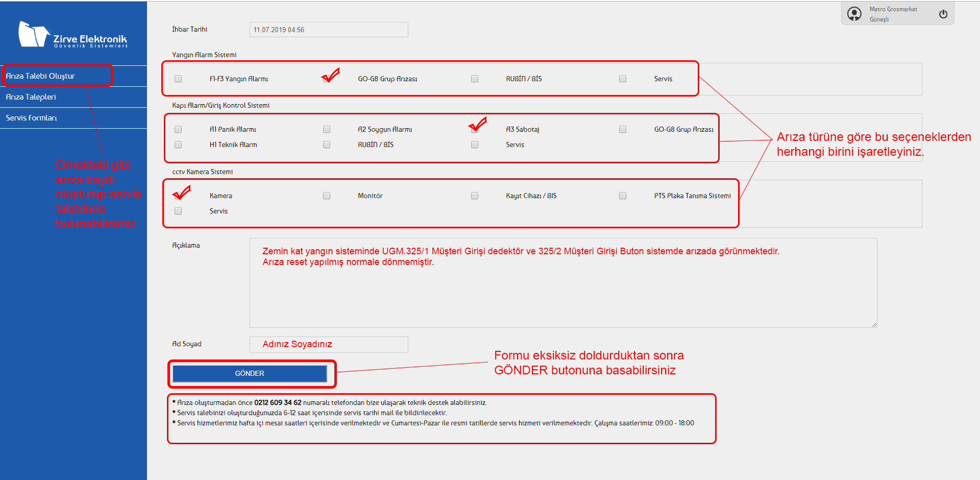Tick the A1 Panik Alarmı checkbox
Viewport: 980px width, 480px height.
(178, 129)
